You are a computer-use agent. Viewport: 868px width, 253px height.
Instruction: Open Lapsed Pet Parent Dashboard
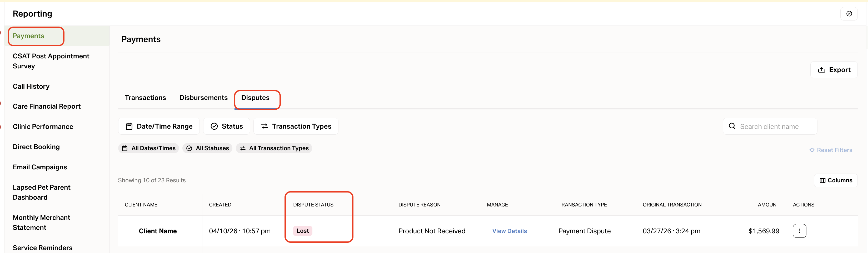[41, 192]
